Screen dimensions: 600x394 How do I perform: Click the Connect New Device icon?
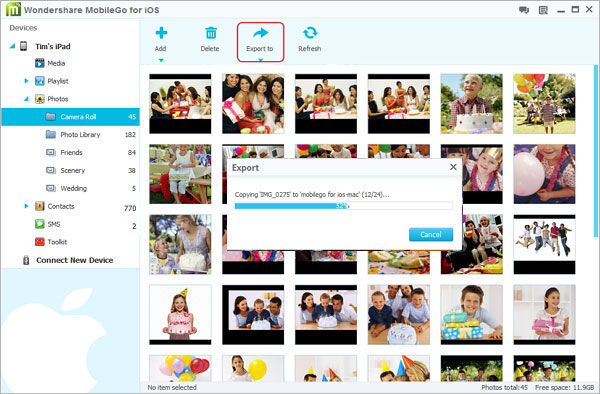click(26, 260)
